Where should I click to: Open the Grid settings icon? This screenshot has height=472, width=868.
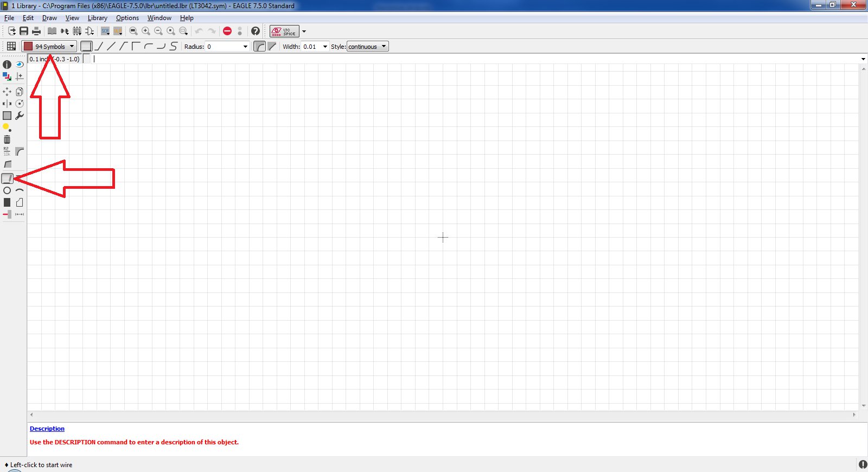11,46
